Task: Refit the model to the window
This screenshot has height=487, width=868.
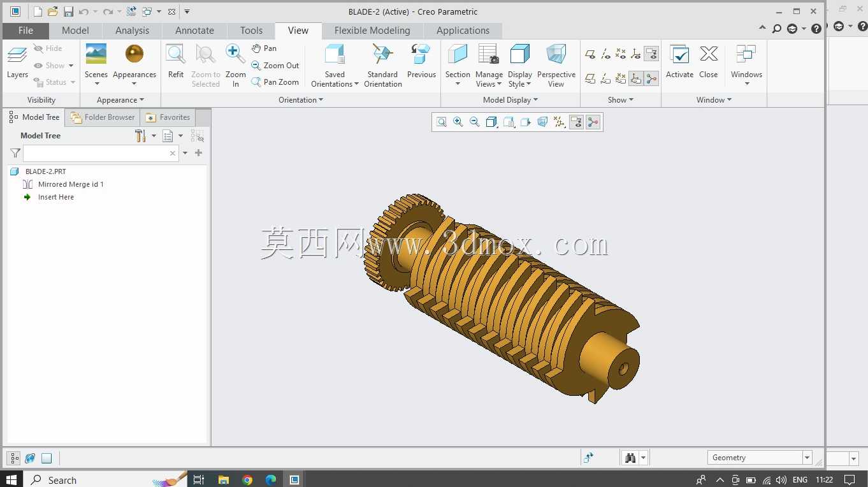Action: [176, 61]
